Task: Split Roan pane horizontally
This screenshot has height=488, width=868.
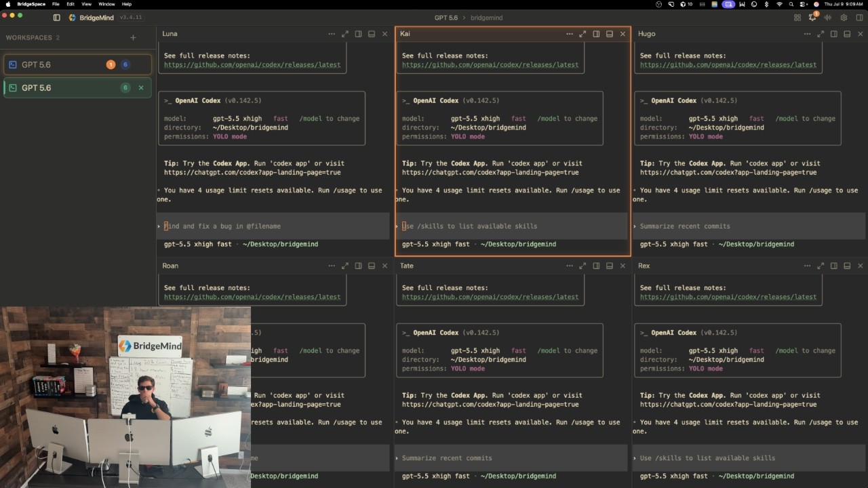Action: click(372, 266)
